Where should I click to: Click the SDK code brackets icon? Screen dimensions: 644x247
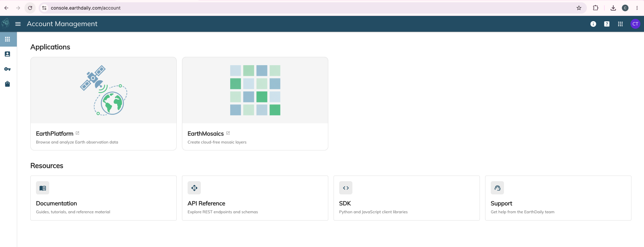click(x=346, y=188)
